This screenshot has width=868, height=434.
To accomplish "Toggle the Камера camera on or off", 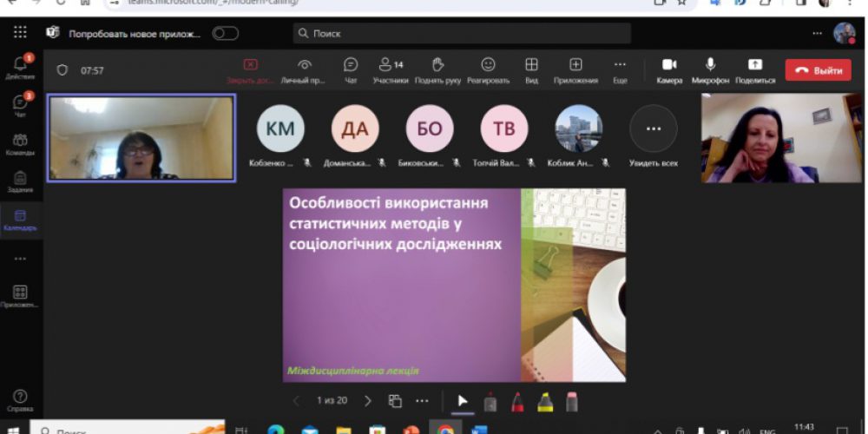I will point(669,69).
